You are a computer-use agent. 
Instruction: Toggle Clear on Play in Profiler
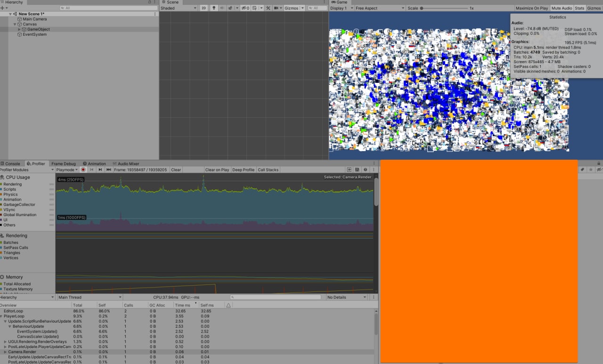coord(217,170)
